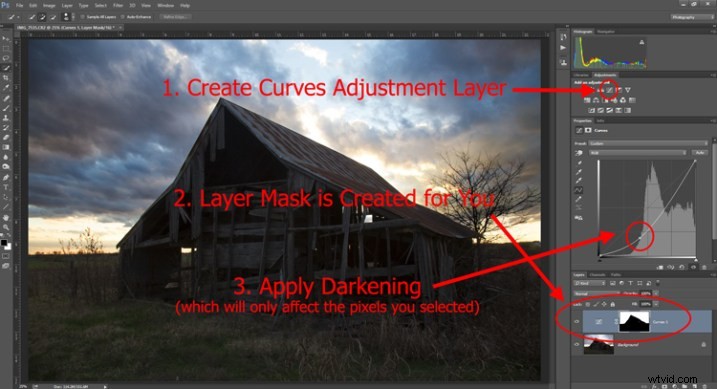Click the Curves adjustment icon in Adjustments
The width and height of the screenshot is (717, 389).
coord(609,90)
